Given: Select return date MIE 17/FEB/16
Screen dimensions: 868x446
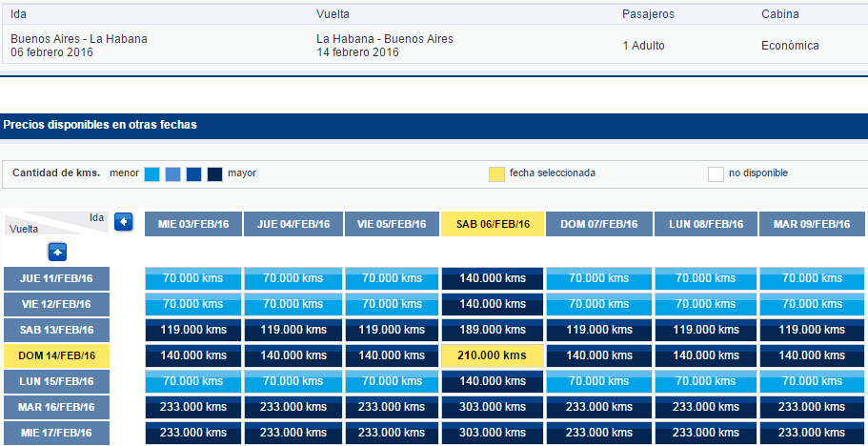Looking at the screenshot, I should (56, 433).
